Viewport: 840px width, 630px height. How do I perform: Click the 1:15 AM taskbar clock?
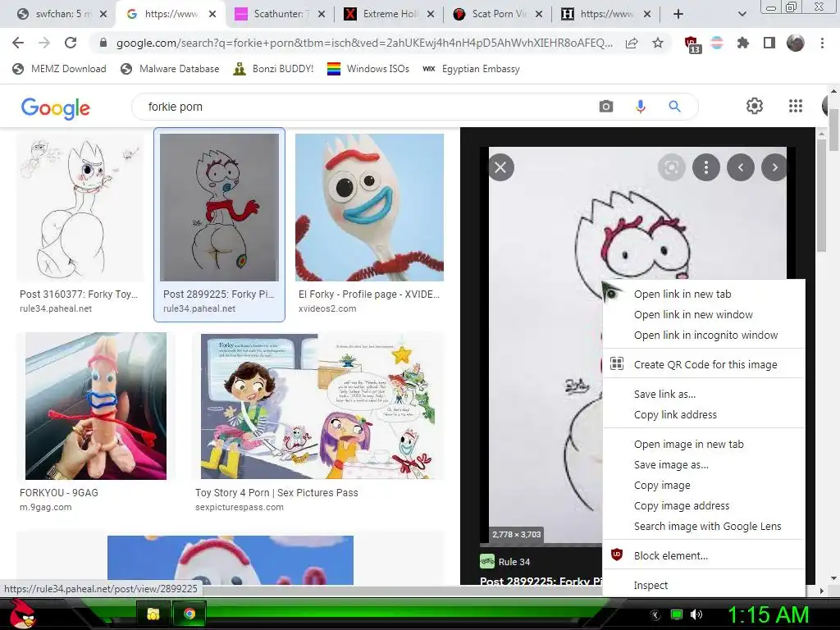tap(768, 614)
